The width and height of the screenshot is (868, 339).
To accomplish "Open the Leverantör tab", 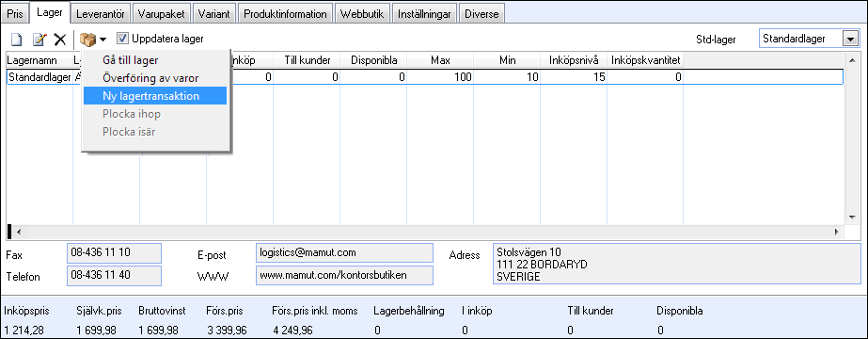I will point(102,14).
